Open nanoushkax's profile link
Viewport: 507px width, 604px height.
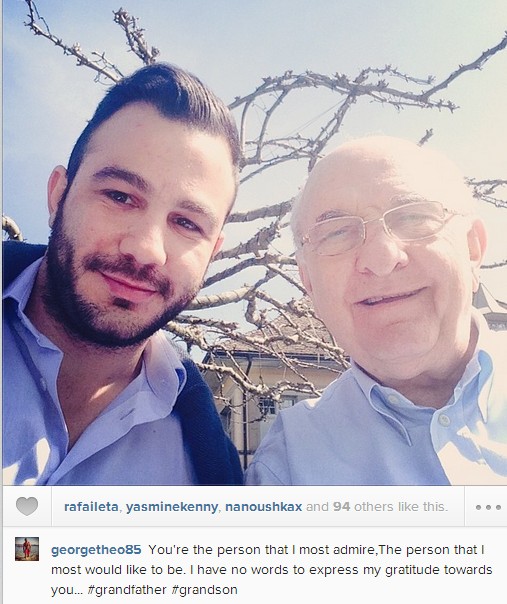pos(264,507)
